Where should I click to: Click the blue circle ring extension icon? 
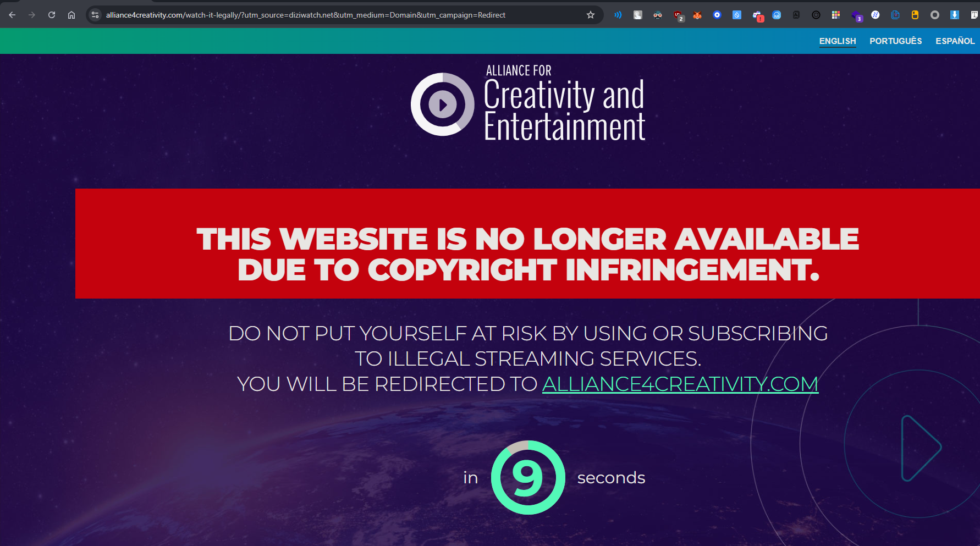coord(717,15)
